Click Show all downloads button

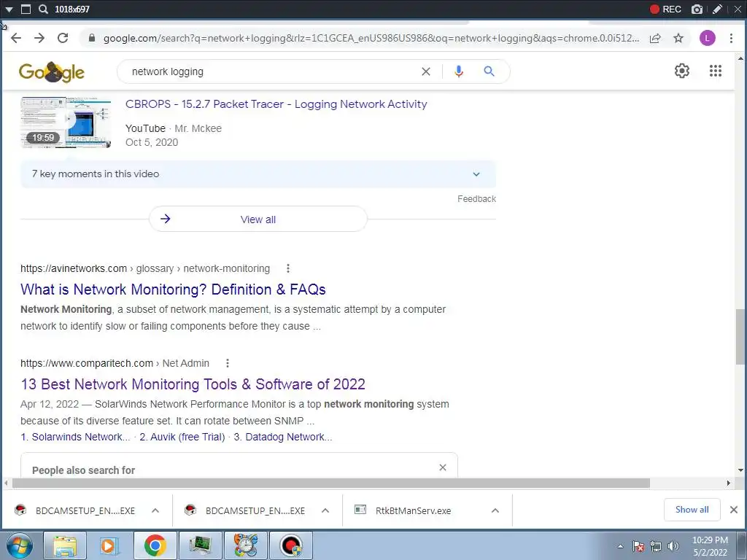pyautogui.click(x=692, y=510)
